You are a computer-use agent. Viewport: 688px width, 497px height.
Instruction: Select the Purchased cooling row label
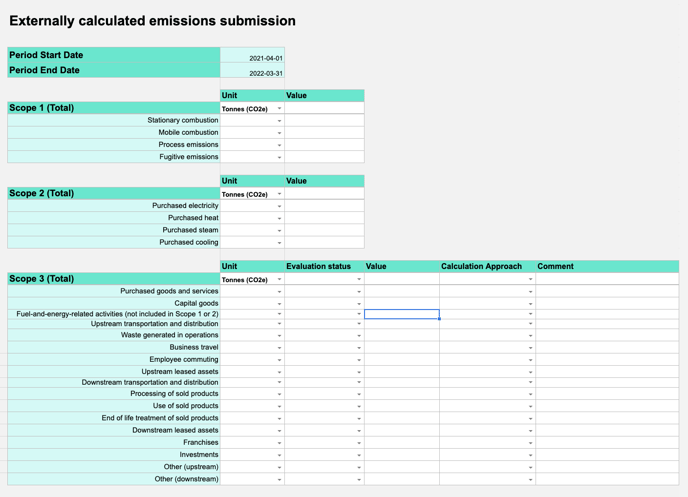(x=114, y=243)
